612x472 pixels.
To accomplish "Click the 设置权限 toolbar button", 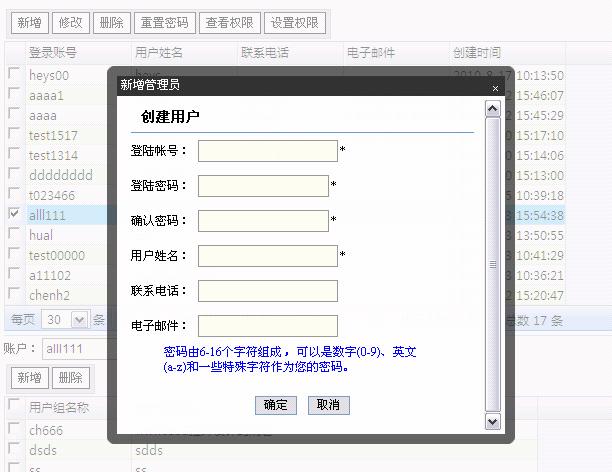I will pos(295,22).
